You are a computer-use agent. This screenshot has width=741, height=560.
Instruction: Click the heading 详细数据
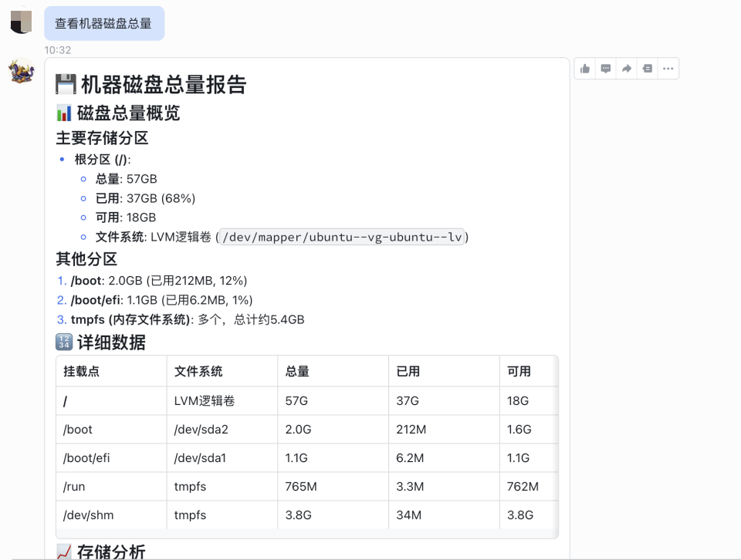111,342
